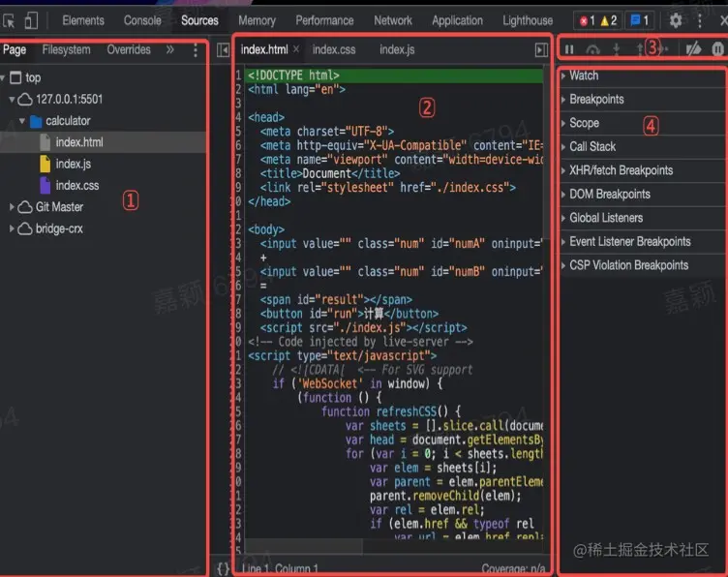728x577 pixels.
Task: Toggle the device toolbar icon
Action: (31, 21)
